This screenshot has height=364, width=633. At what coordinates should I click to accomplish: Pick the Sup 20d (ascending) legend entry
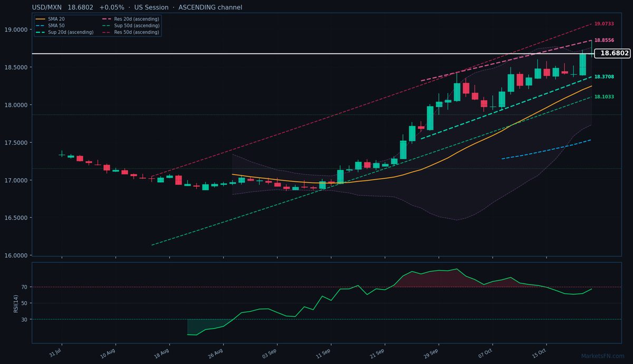pos(64,32)
